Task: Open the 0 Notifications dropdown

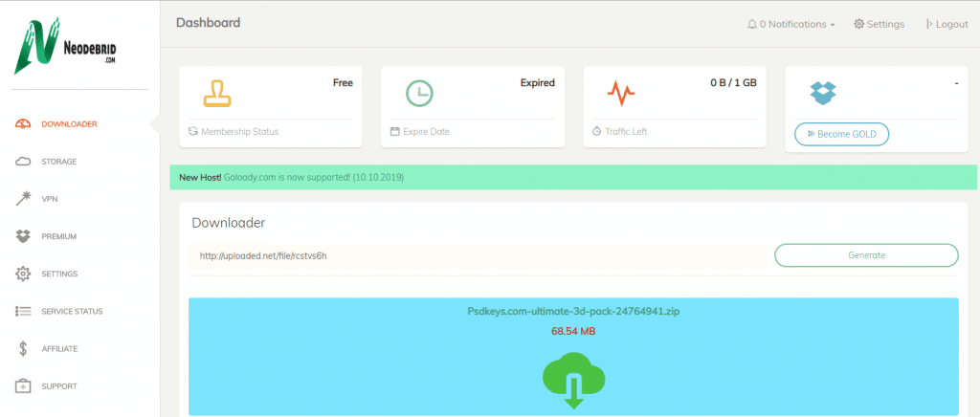Action: [x=791, y=24]
